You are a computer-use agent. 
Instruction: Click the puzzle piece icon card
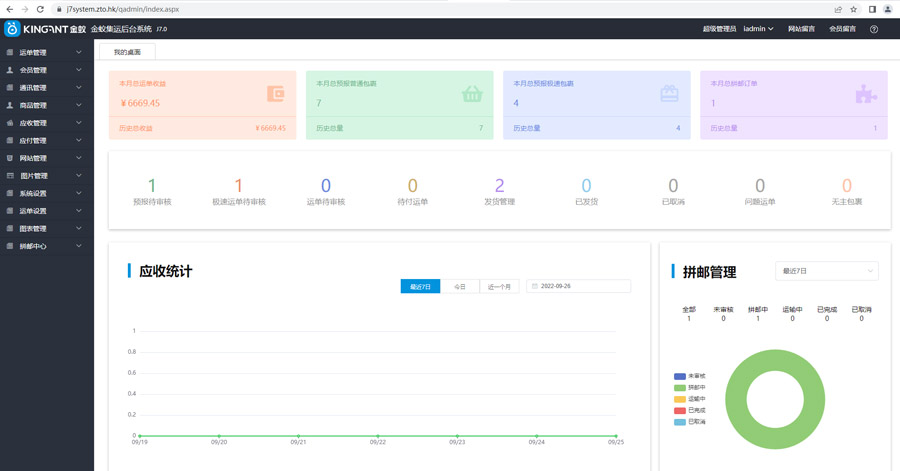coord(865,94)
